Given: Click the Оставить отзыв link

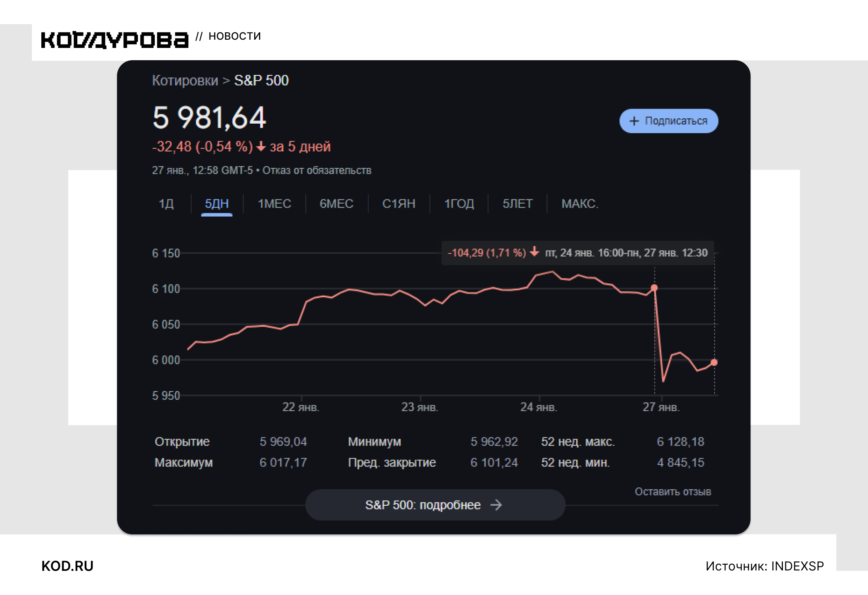Looking at the screenshot, I should pyautogui.click(x=673, y=491).
